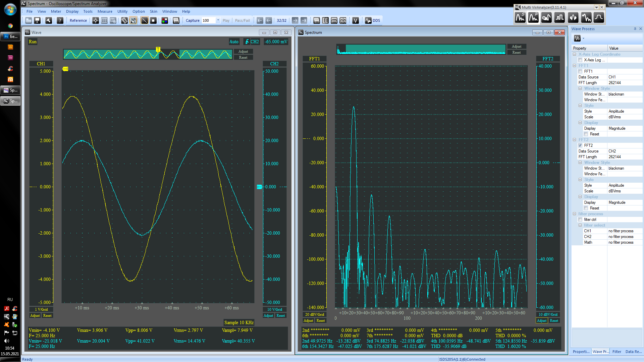Image resolution: width=644 pixels, height=362 pixels.
Task: Collapse the FFT2 property group
Action: point(575,140)
